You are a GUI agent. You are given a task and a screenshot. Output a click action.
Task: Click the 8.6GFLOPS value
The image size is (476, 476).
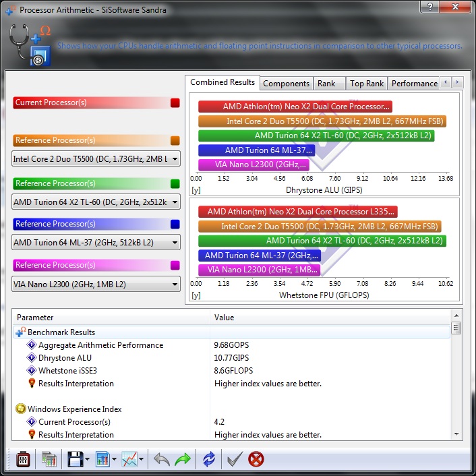point(233,370)
